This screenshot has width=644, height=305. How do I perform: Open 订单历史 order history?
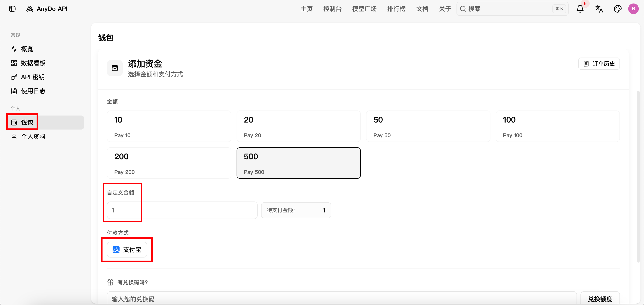599,64
